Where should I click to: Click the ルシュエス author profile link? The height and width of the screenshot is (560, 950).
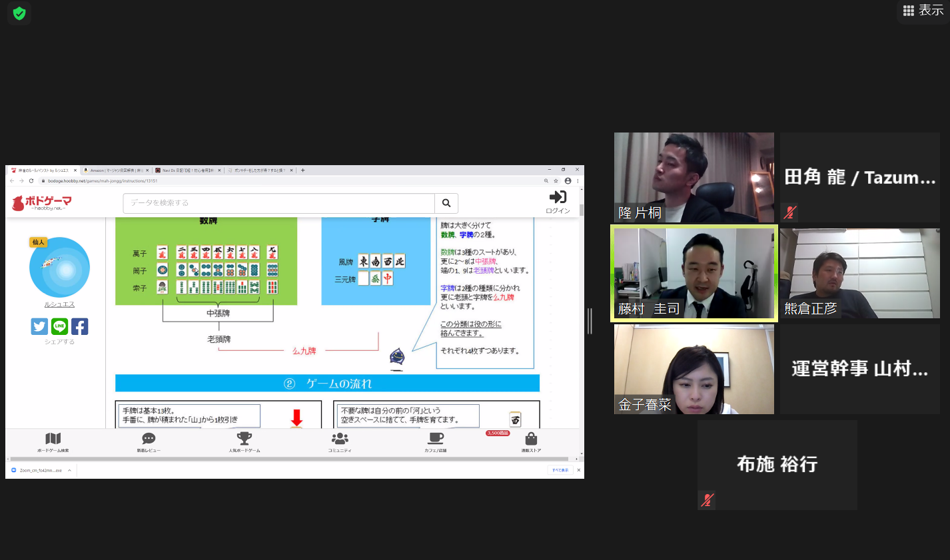[59, 304]
